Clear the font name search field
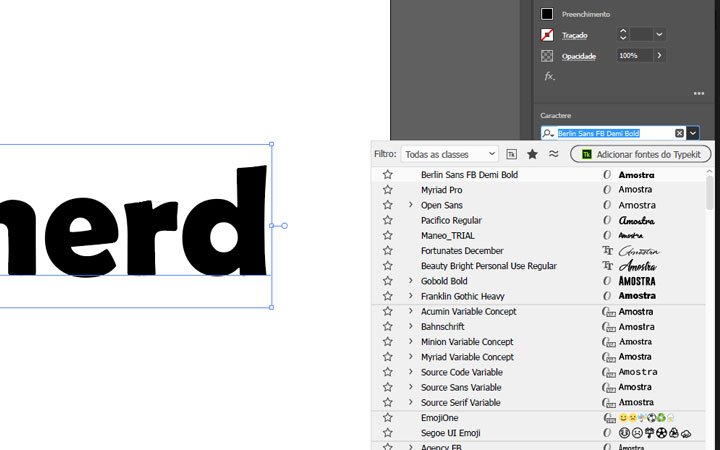This screenshot has height=450, width=720. point(679,133)
